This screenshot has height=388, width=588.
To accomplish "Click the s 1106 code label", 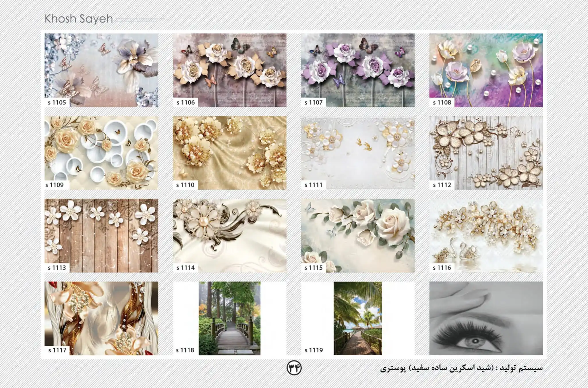I will pos(185,102).
